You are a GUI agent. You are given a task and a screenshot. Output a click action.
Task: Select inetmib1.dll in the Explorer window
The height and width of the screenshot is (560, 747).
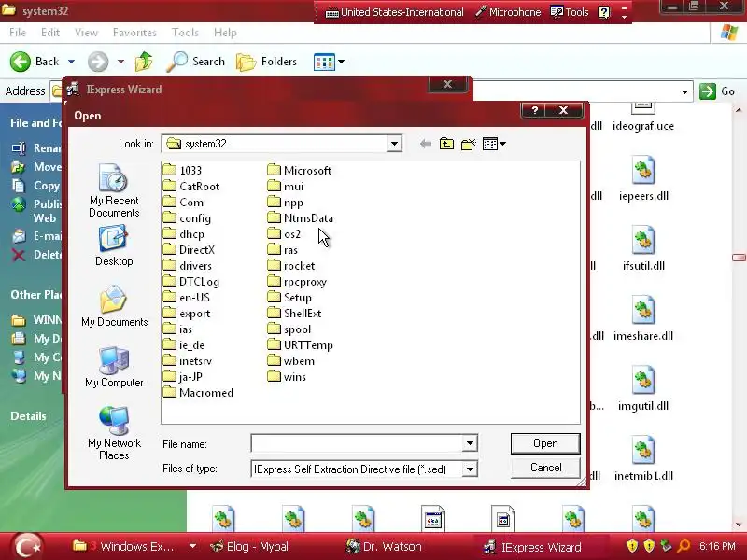coord(643,458)
